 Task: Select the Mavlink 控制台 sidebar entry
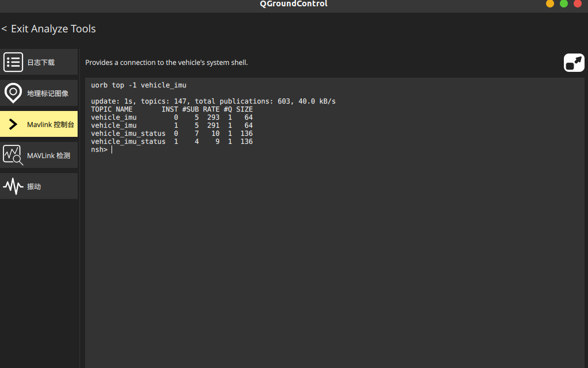pos(50,124)
